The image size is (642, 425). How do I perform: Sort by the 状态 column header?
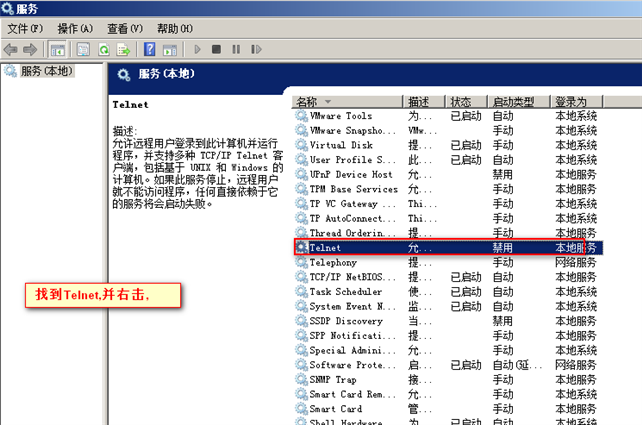466,102
